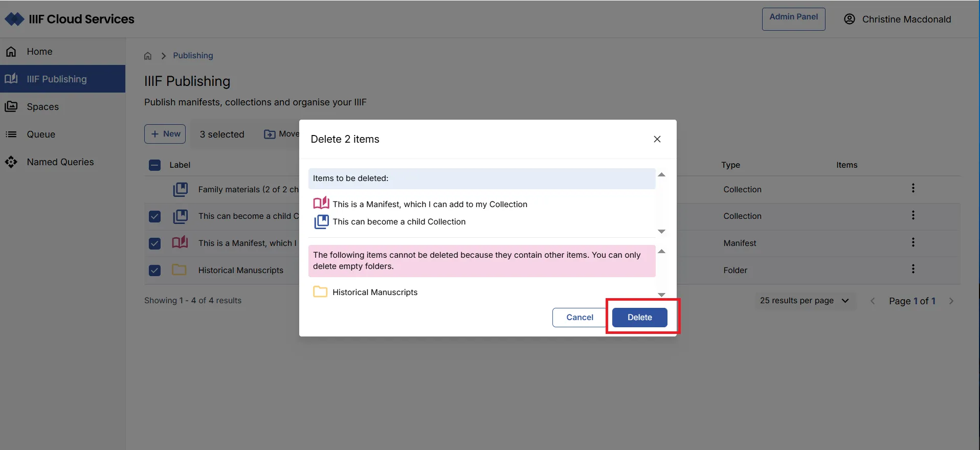Screen dimensions: 980x450
Task: Open Historical Manuscripts row in table
Action: click(241, 270)
